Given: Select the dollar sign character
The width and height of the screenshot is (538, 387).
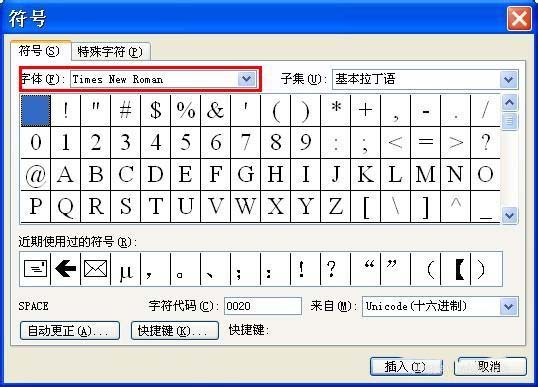Looking at the screenshot, I should pyautogui.click(x=156, y=110).
